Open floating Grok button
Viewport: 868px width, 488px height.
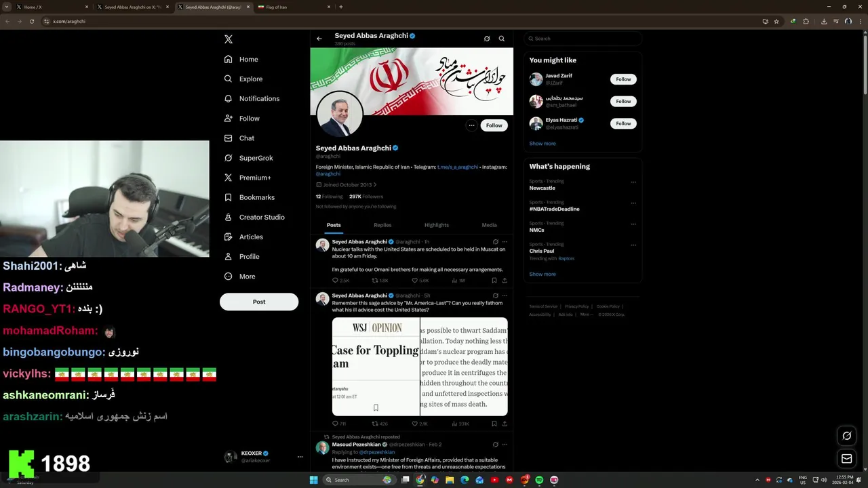pos(846,436)
